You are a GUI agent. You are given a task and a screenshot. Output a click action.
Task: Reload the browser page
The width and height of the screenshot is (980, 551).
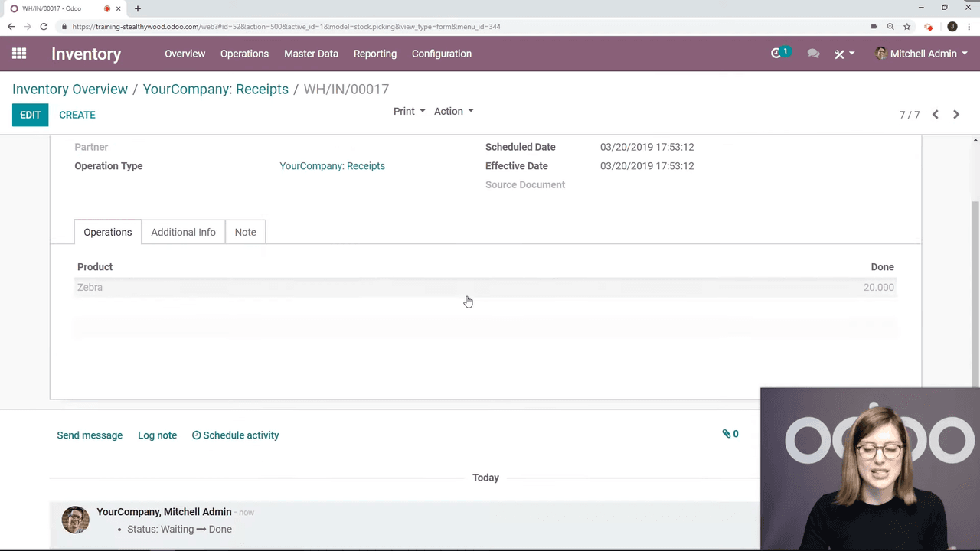tap(44, 27)
